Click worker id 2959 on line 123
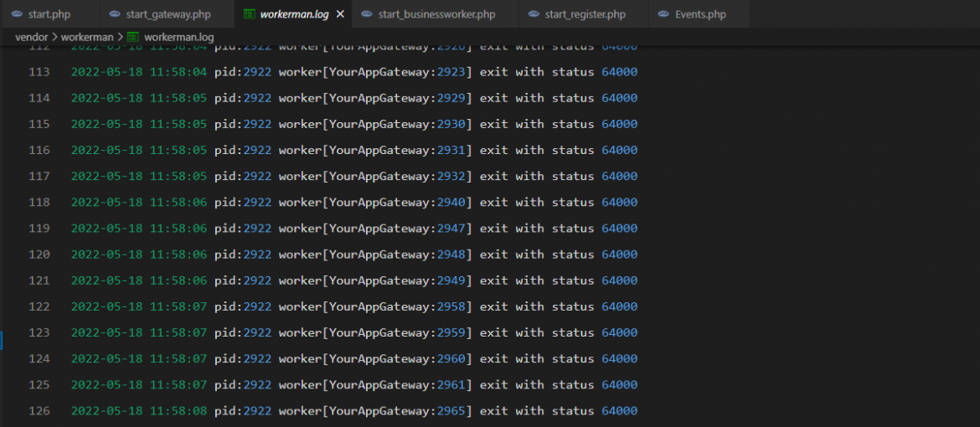980x427 pixels. point(451,332)
